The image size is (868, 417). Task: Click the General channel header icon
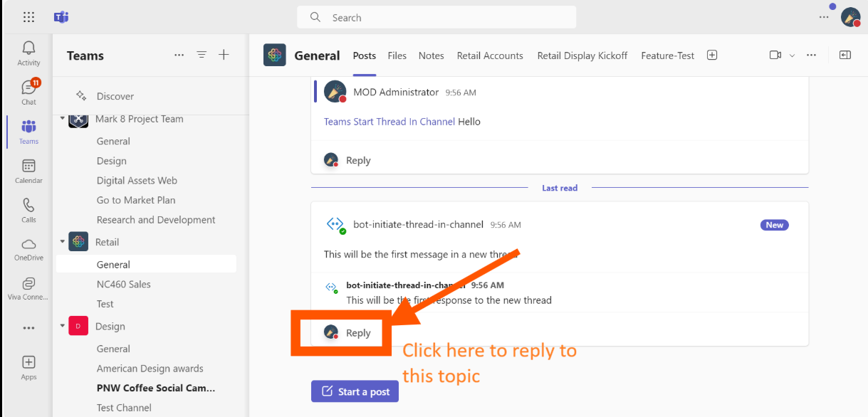point(275,55)
